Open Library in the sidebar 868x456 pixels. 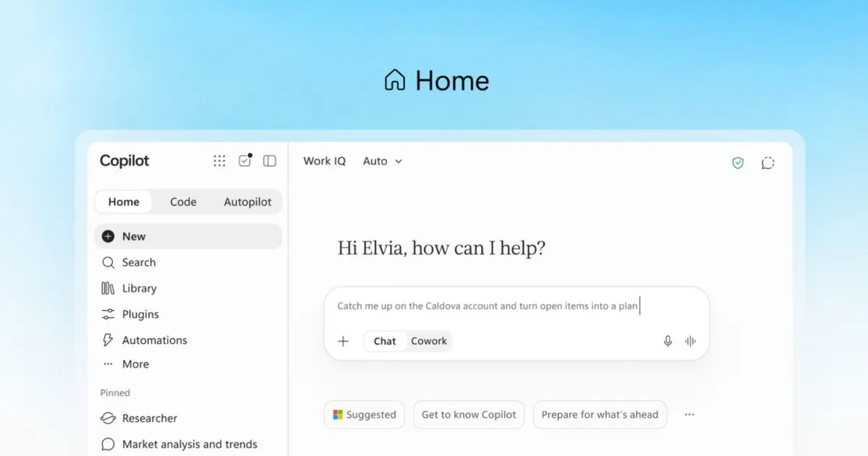[188, 288]
